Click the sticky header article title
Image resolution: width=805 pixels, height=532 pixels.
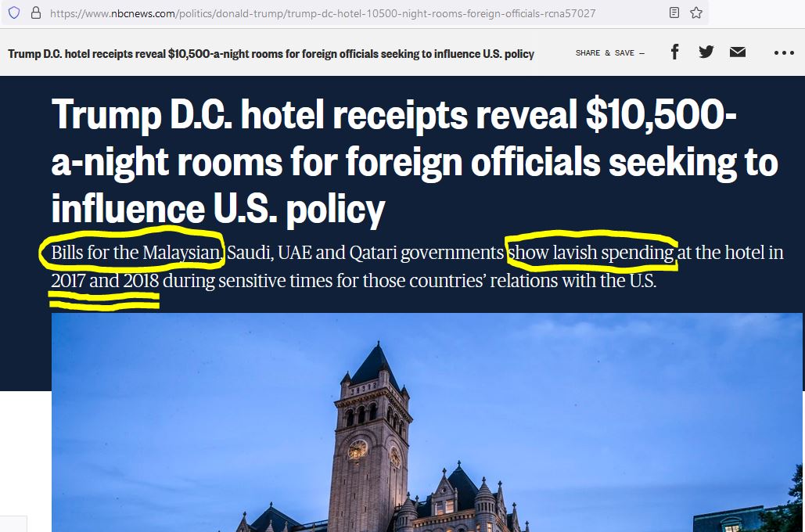(271, 54)
